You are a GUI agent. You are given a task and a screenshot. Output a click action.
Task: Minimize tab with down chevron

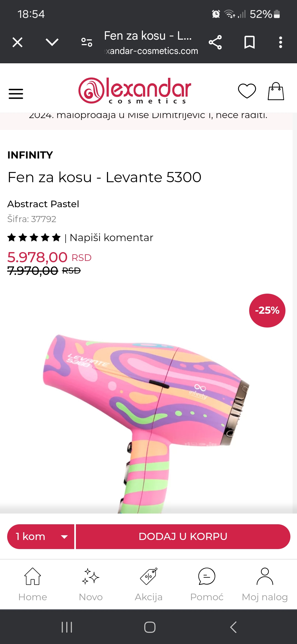point(52,42)
